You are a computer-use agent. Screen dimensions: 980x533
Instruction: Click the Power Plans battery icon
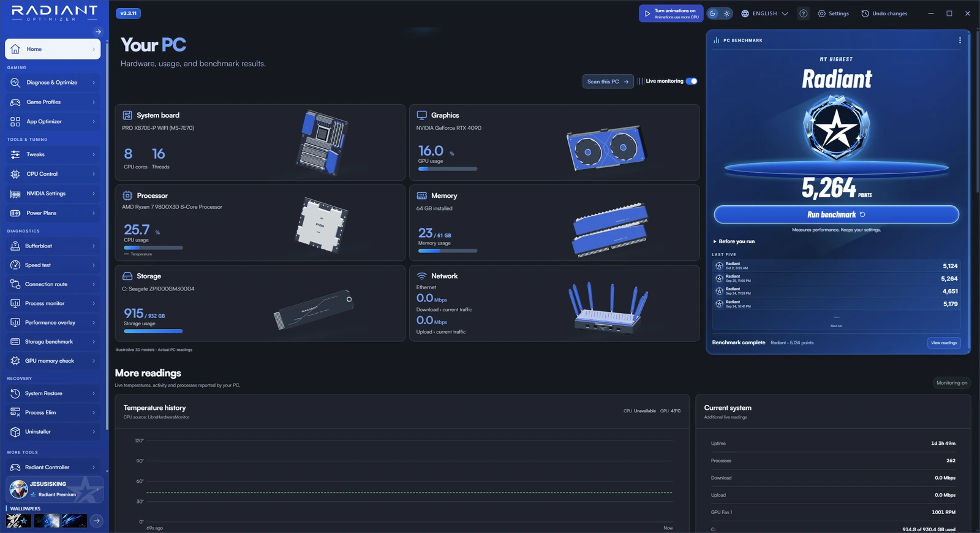tap(15, 213)
